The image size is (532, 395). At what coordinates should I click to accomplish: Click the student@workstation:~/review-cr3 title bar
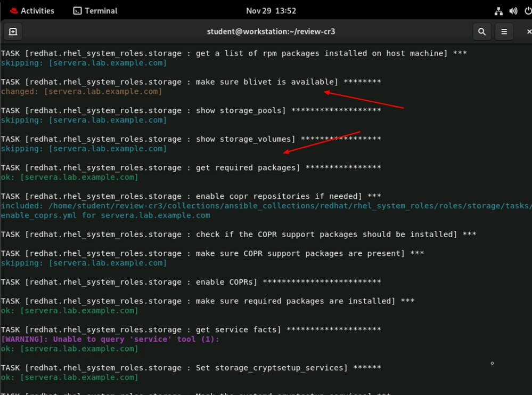[271, 31]
